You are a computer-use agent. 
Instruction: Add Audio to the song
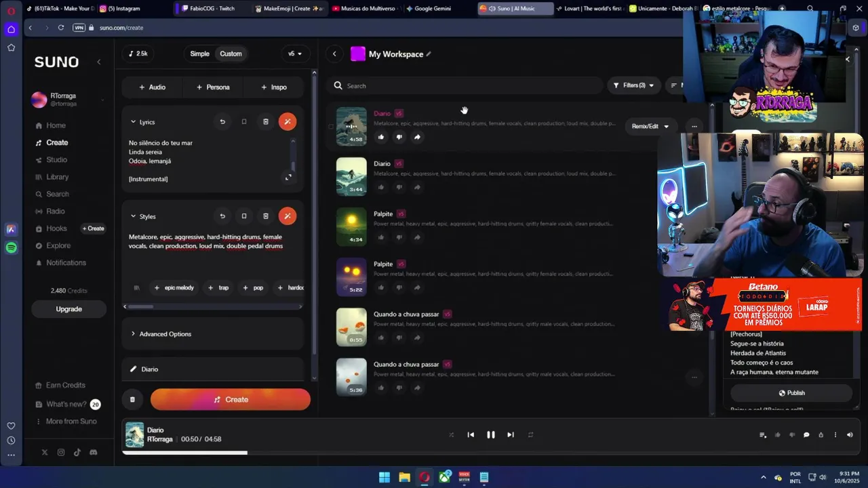[152, 87]
